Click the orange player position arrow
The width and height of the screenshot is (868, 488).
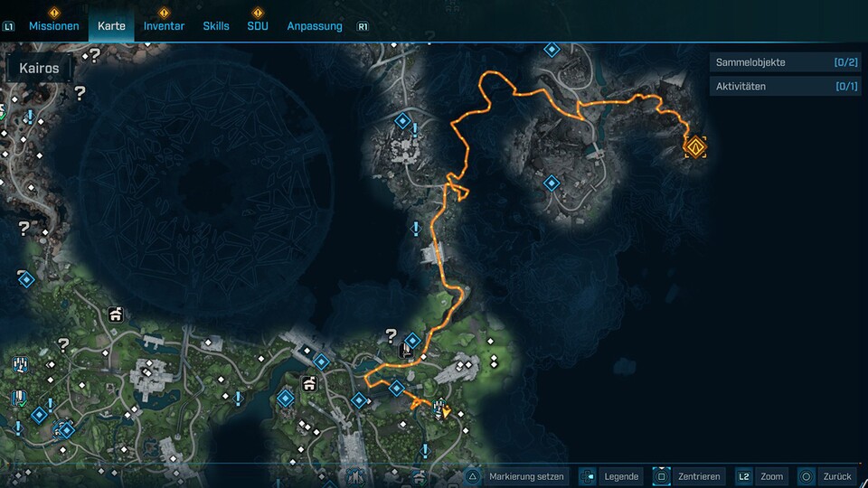click(x=446, y=412)
